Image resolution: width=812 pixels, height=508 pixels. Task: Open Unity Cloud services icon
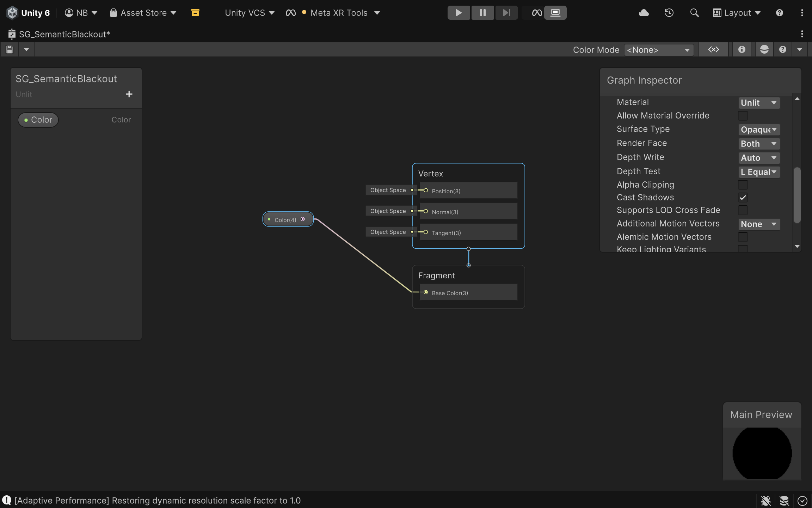click(644, 13)
